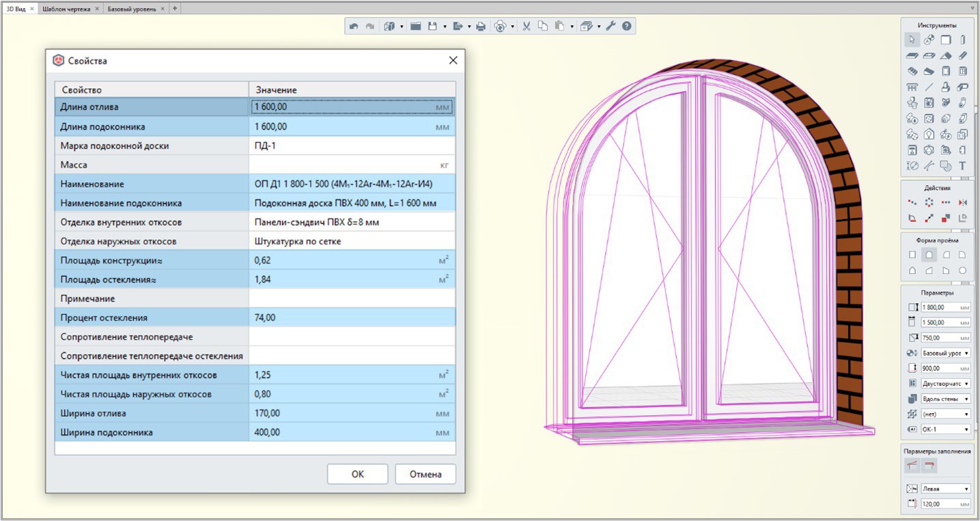Image resolution: width=980 pixels, height=521 pixels.
Task: Select the pointed gable opening shape
Action: click(x=912, y=270)
